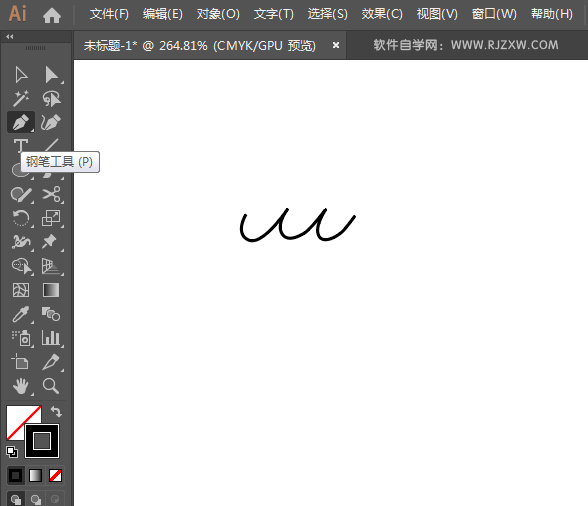Image resolution: width=588 pixels, height=506 pixels.
Task: Click the Home icon button
Action: 52,15
